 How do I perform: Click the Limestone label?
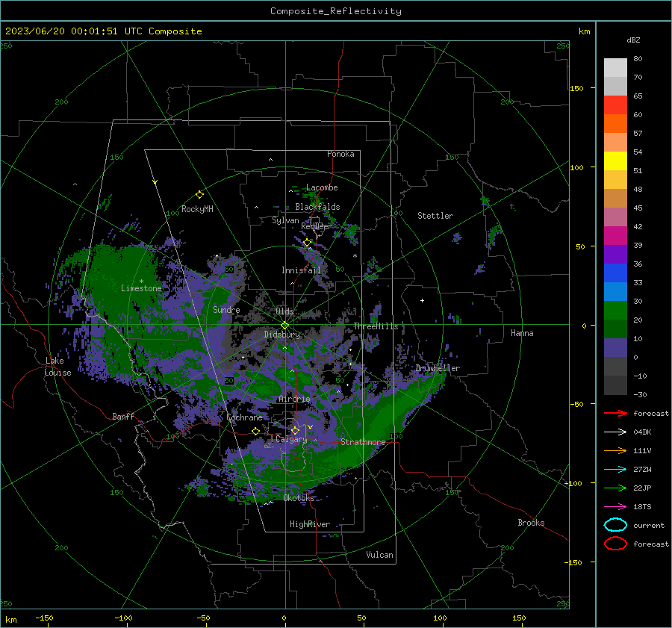[141, 288]
